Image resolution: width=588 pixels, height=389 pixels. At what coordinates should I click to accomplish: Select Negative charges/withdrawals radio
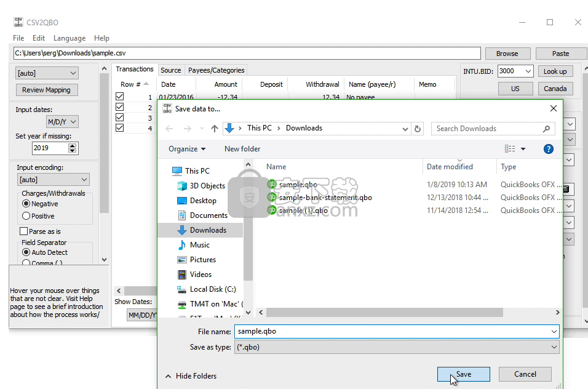tap(26, 204)
